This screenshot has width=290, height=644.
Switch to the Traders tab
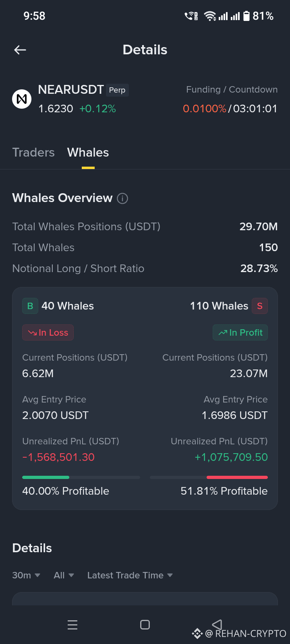click(x=33, y=153)
